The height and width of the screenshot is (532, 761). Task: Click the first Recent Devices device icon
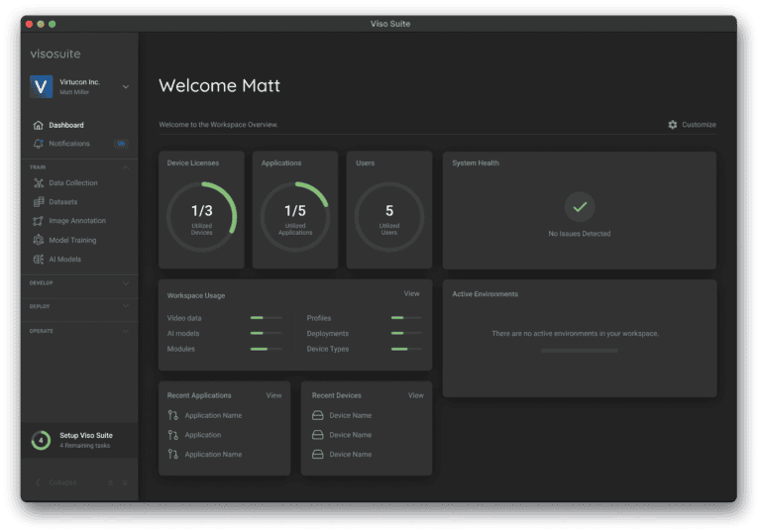318,416
